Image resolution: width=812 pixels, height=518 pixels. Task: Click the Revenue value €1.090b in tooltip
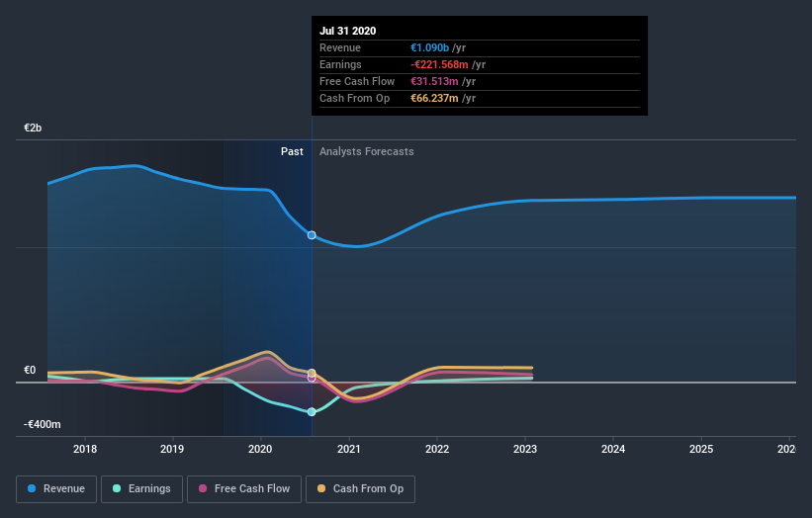pyautogui.click(x=430, y=47)
